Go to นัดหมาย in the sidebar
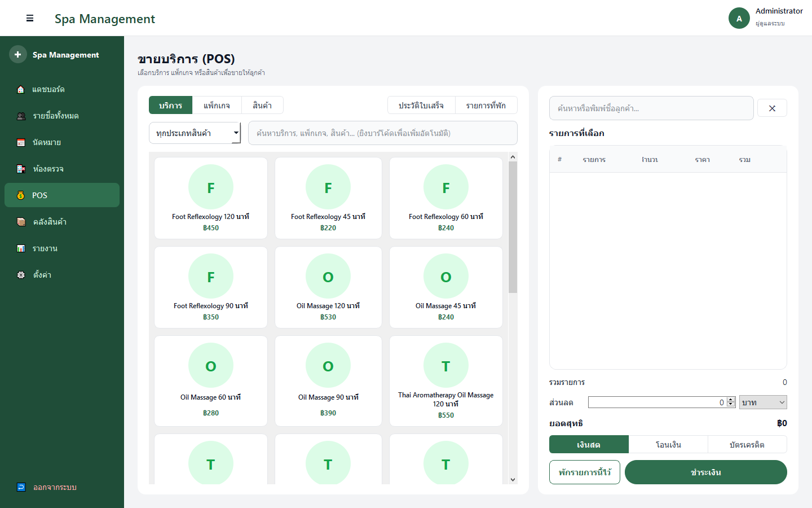This screenshot has width=812, height=508. tap(62, 142)
